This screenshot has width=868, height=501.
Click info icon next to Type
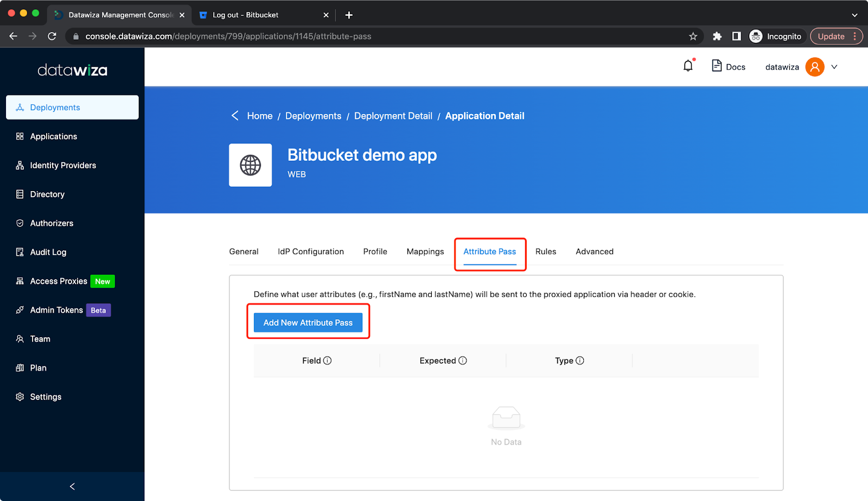point(580,360)
